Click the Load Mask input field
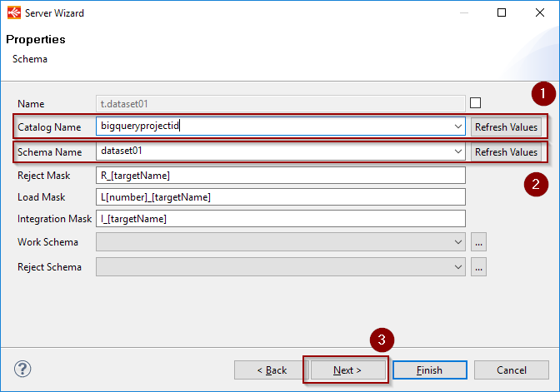 [280, 197]
